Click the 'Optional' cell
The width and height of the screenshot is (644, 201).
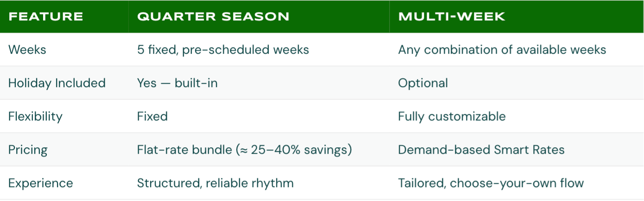pos(423,83)
